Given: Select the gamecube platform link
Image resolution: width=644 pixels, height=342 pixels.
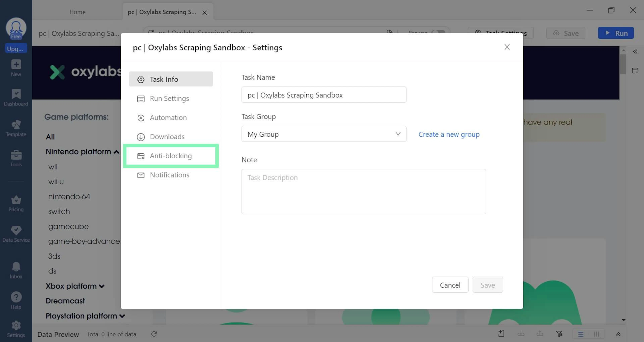Looking at the screenshot, I should pos(68,226).
